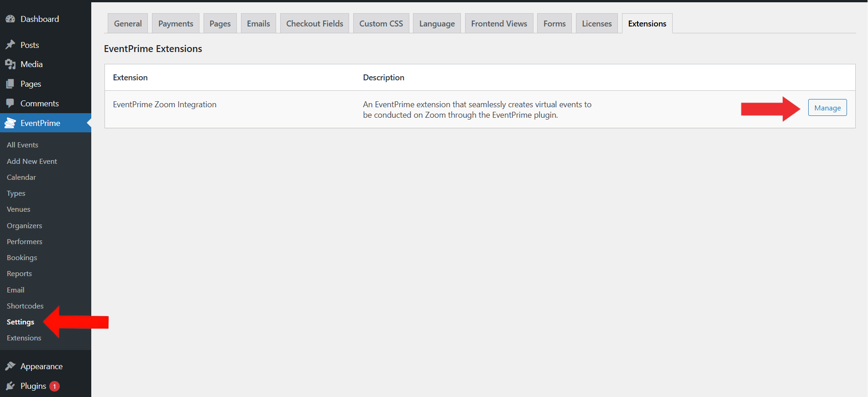The height and width of the screenshot is (397, 868).
Task: Switch to the Payments tab
Action: click(176, 24)
